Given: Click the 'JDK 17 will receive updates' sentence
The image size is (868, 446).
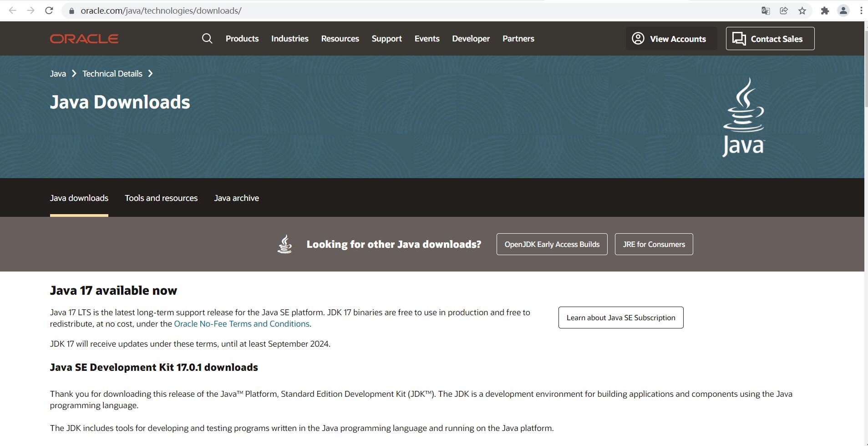Looking at the screenshot, I should point(190,344).
